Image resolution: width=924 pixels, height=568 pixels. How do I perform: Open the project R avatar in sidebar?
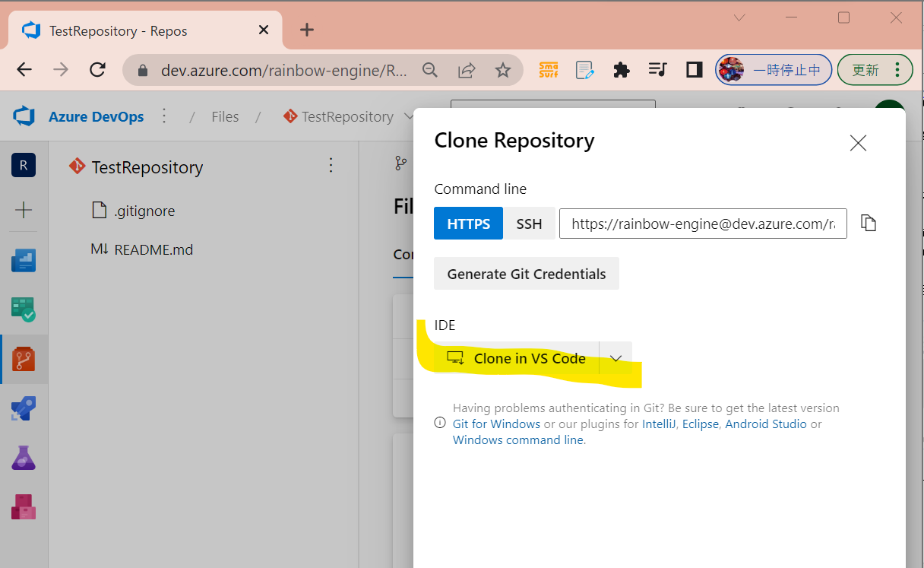(x=24, y=165)
